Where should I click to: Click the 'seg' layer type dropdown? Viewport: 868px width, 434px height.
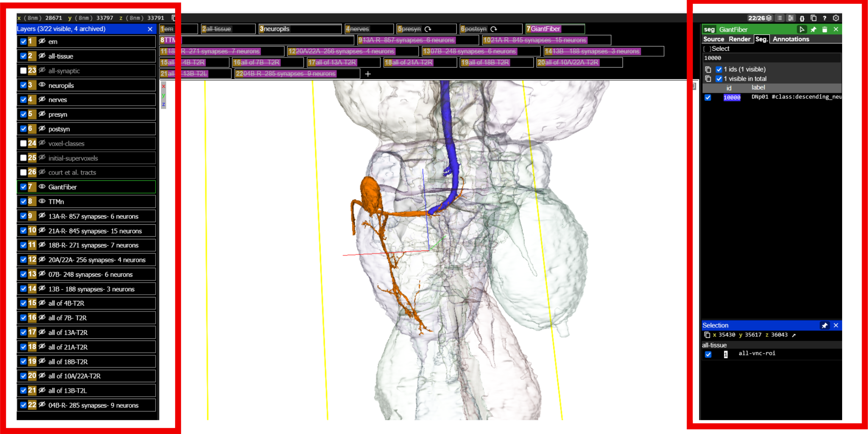point(709,29)
